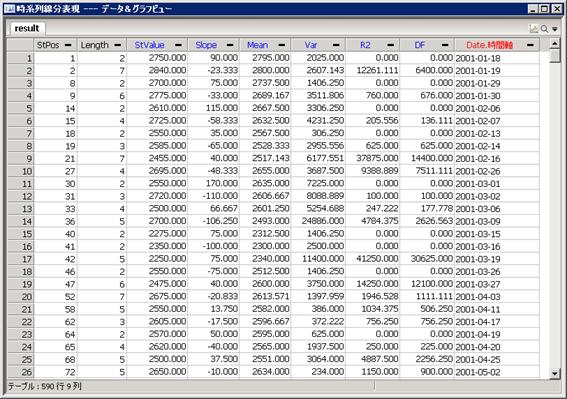This screenshot has width=567, height=399.
Task: Click the minus icon in StPos header
Action: [68, 45]
